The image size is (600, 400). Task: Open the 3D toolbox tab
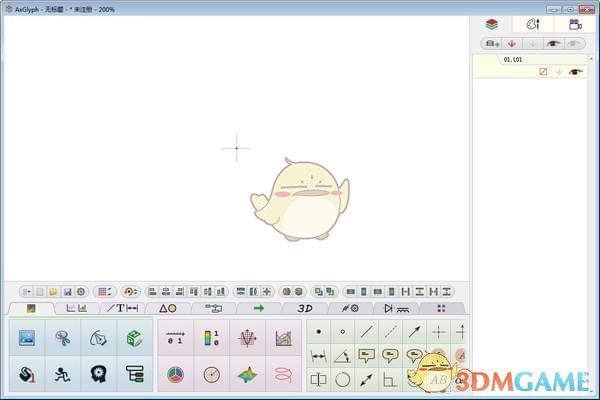305,308
